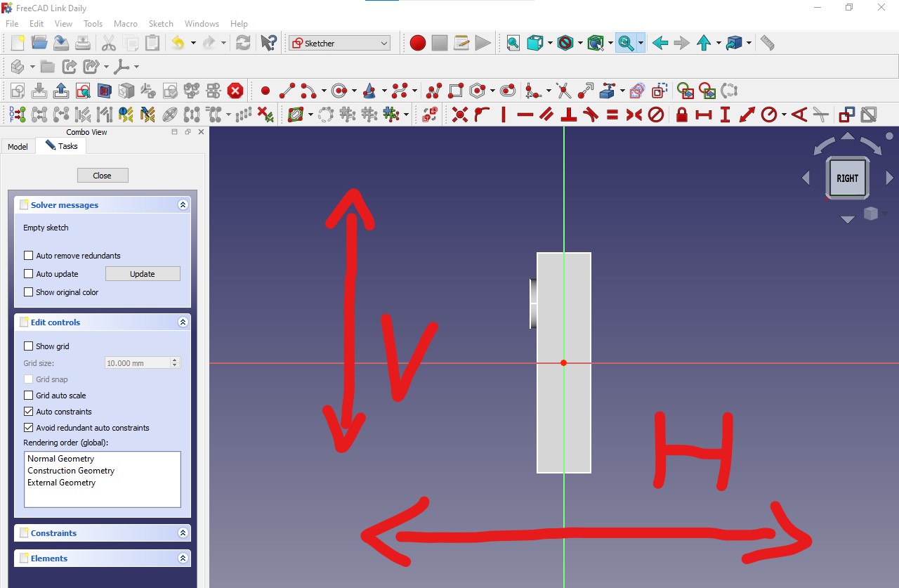
Task: Apply a horizontal constraint
Action: [x=527, y=115]
